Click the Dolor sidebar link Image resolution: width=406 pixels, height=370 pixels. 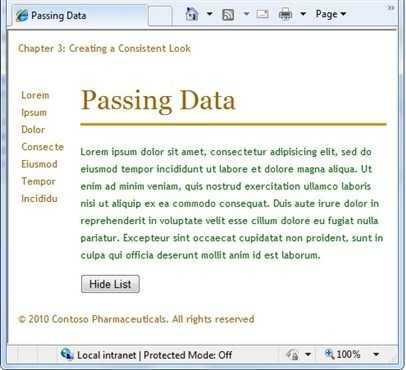click(x=33, y=130)
